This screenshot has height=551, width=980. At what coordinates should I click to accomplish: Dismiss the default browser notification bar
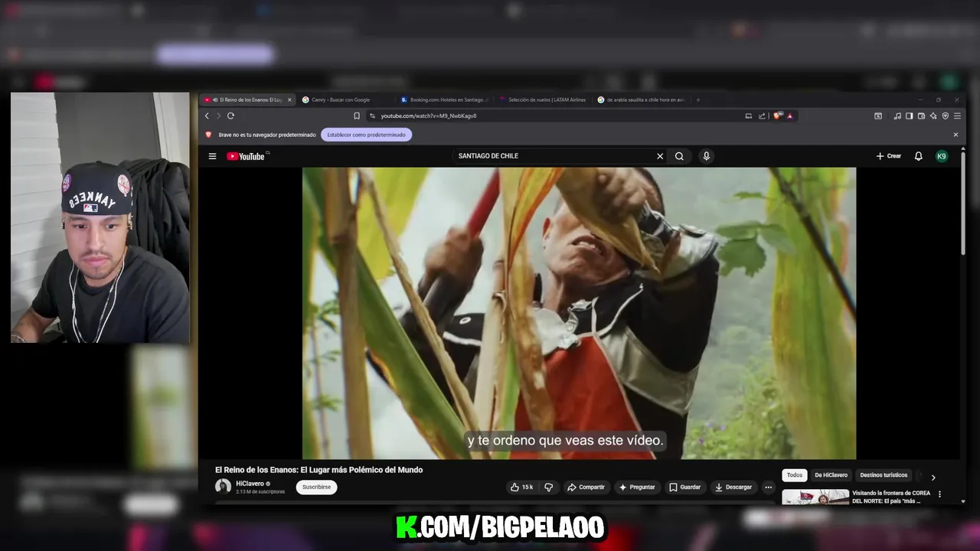[955, 135]
